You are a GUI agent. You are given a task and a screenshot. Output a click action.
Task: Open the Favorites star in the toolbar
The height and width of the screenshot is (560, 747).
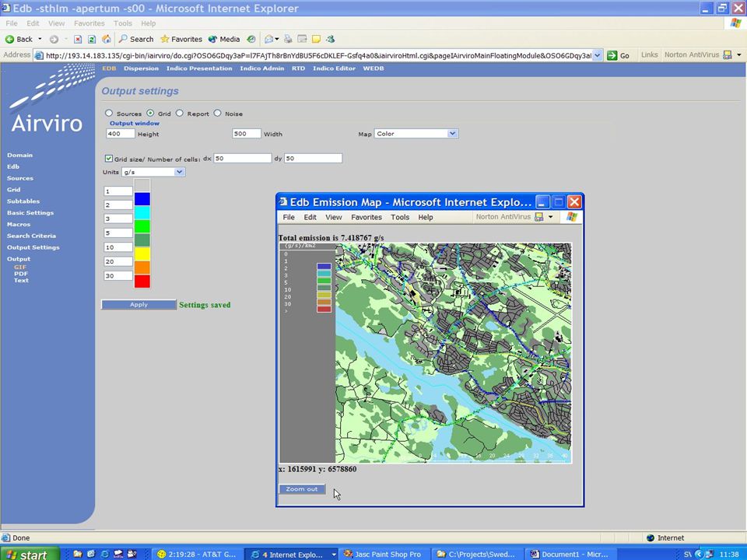[x=165, y=39]
